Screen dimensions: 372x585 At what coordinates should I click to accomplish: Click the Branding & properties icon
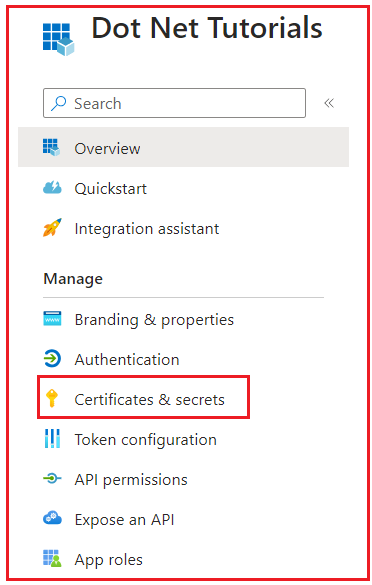coord(52,319)
